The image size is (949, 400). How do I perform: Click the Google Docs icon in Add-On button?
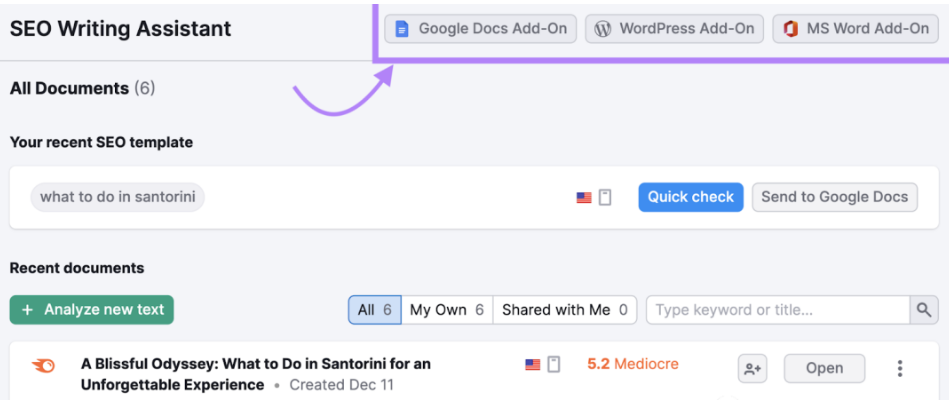402,29
